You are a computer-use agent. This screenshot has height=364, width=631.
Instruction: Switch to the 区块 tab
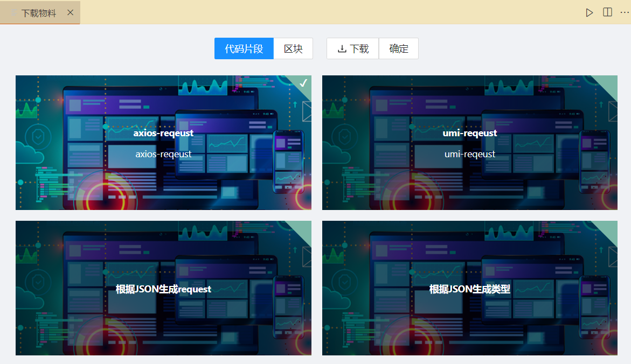pos(293,48)
